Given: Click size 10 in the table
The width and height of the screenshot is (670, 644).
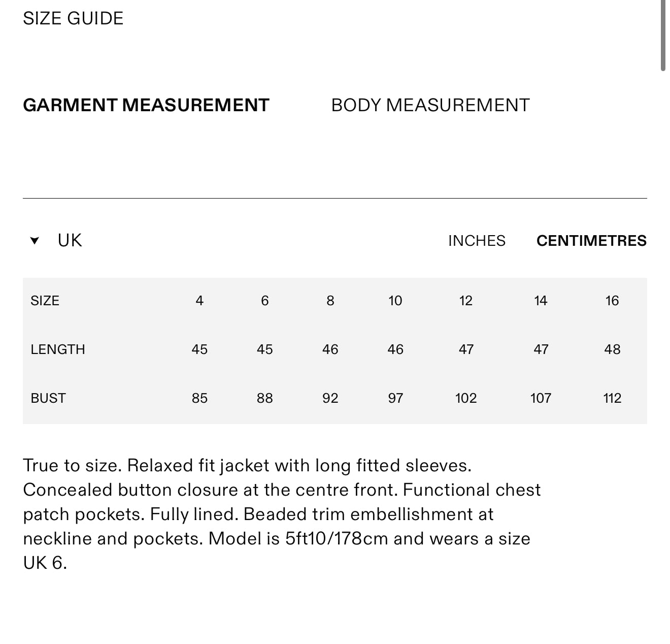Looking at the screenshot, I should 395,301.
